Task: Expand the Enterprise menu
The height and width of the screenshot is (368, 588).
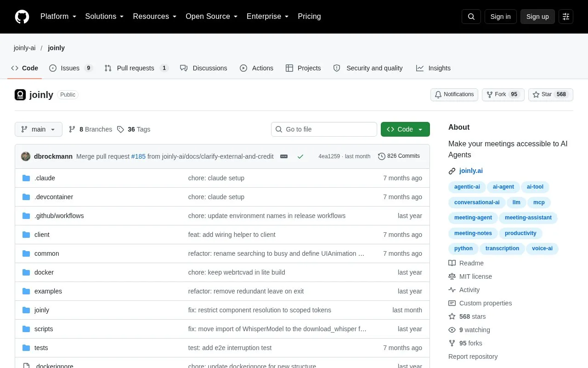Action: click(268, 17)
